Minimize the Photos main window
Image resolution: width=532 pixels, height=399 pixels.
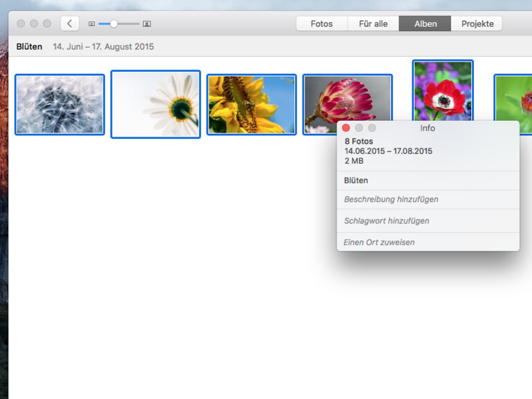[34, 23]
